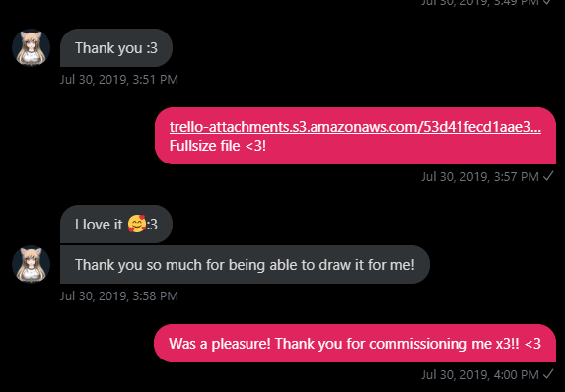Click the partially visible checkmark at the top edge
The width and height of the screenshot is (565, 392).
[x=547, y=2]
